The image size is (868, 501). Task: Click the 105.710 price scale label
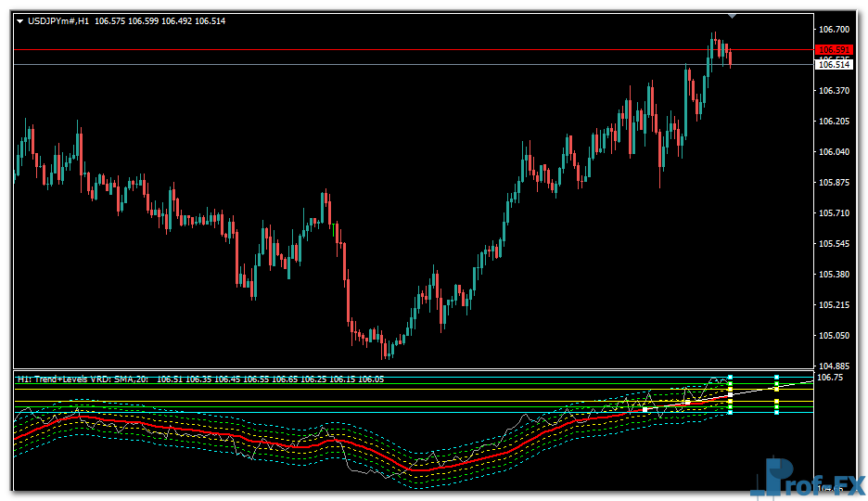coord(835,213)
